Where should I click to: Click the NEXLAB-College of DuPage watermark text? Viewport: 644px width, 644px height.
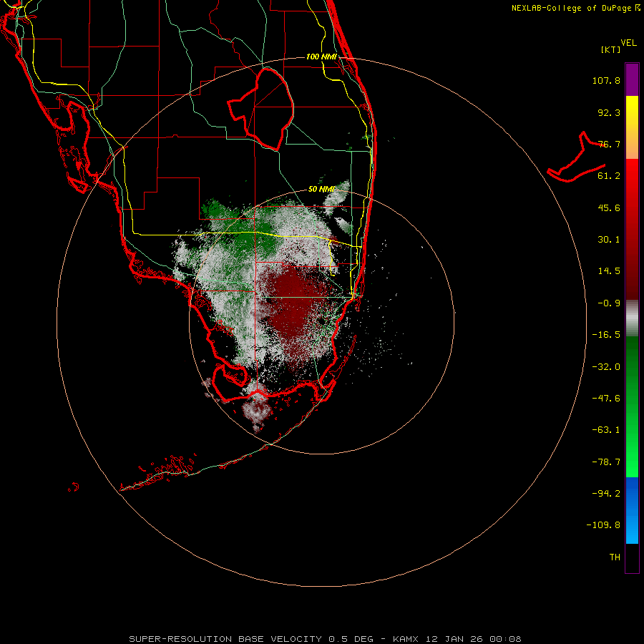[575, 8]
